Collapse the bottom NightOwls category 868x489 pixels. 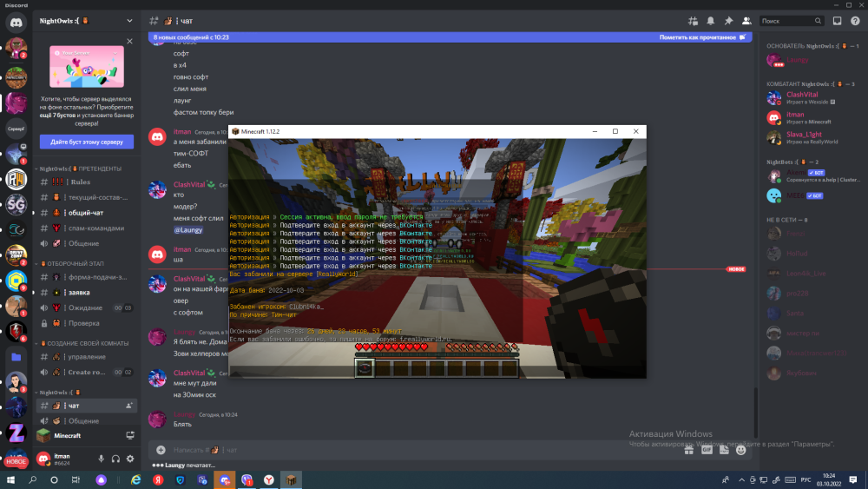[59, 392]
